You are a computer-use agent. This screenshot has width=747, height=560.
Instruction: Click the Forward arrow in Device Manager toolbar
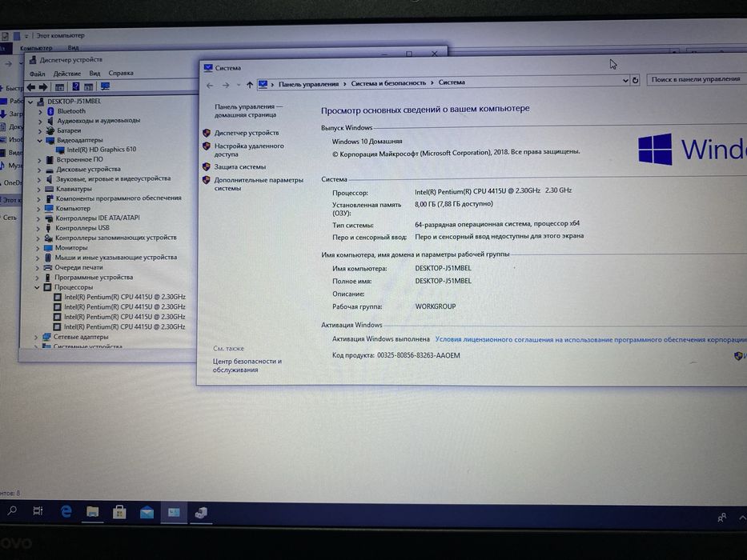[43, 86]
